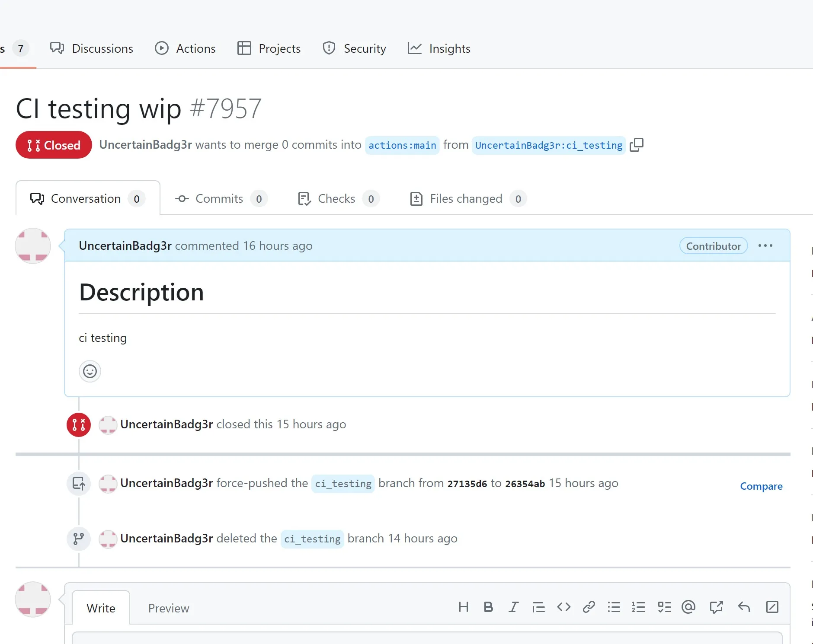Switch to the Commits tab

pos(221,199)
